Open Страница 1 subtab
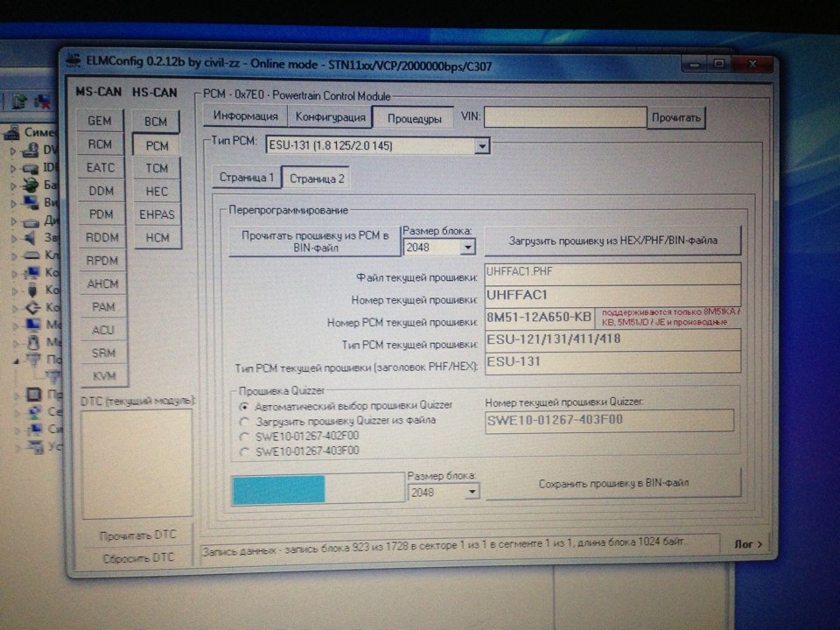This screenshot has height=630, width=840. click(247, 178)
